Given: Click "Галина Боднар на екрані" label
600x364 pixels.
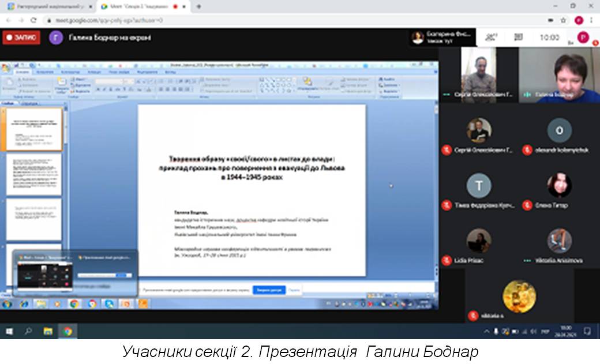Looking at the screenshot, I should 110,37.
